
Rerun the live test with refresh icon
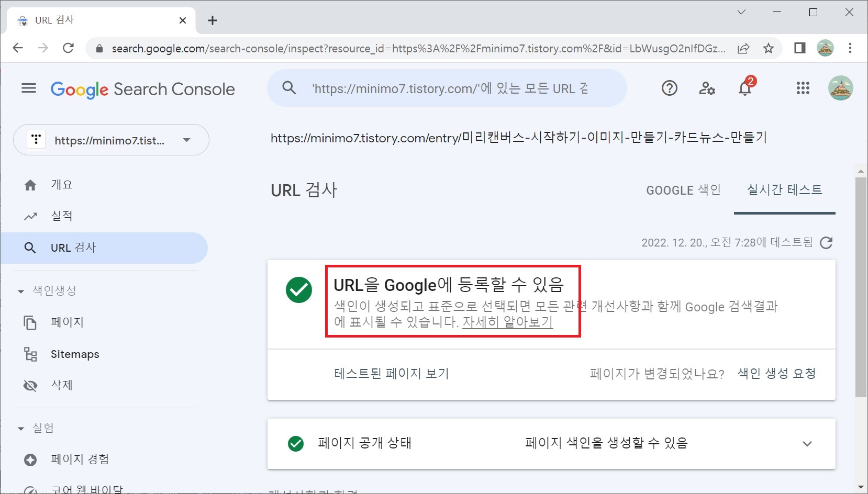[826, 243]
